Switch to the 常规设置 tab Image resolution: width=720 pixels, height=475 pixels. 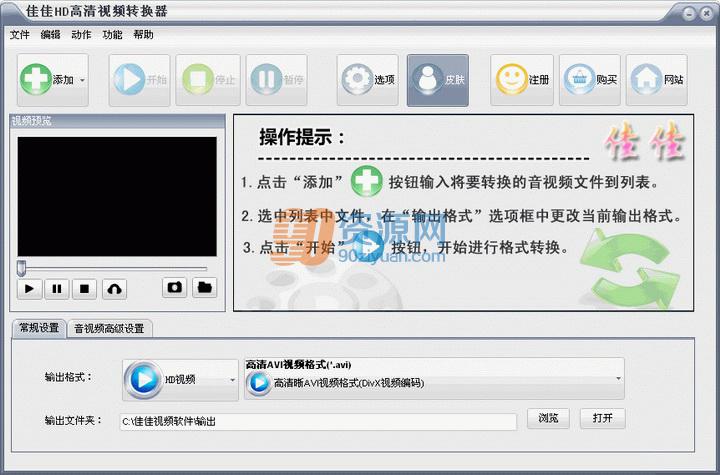coord(39,328)
